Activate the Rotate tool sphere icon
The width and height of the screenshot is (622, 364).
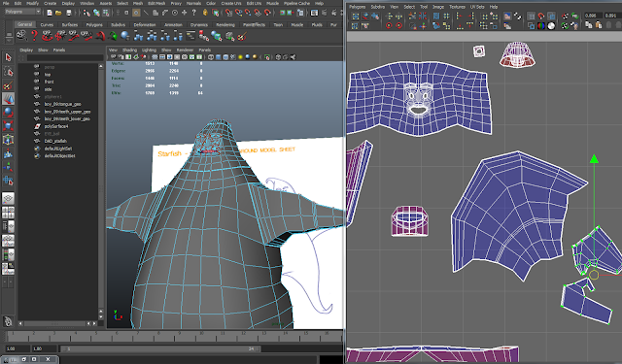tap(8, 113)
